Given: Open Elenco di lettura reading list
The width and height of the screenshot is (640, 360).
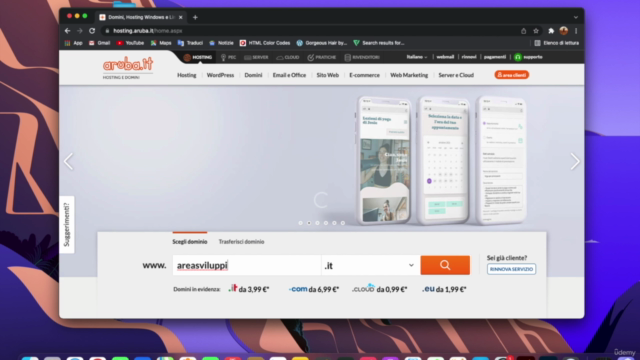Looking at the screenshot, I should pyautogui.click(x=557, y=43).
